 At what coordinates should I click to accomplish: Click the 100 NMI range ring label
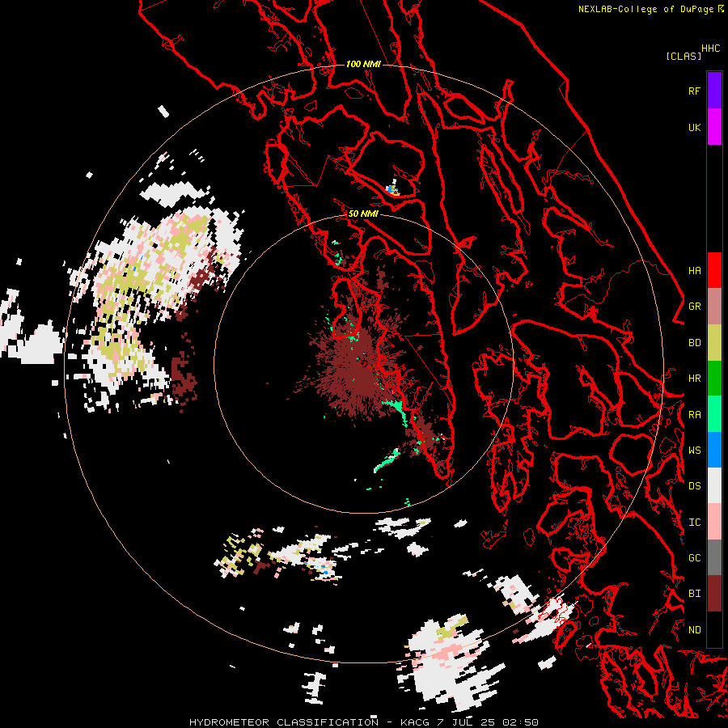(363, 64)
